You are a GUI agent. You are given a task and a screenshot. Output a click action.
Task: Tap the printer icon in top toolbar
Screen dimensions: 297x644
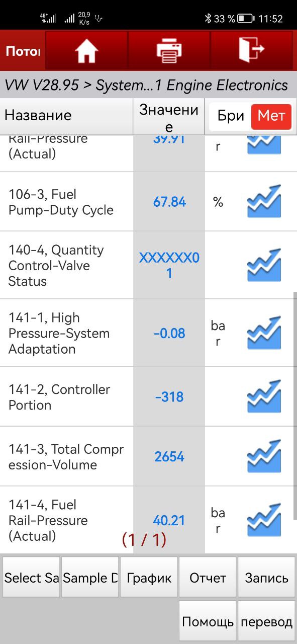tap(169, 51)
